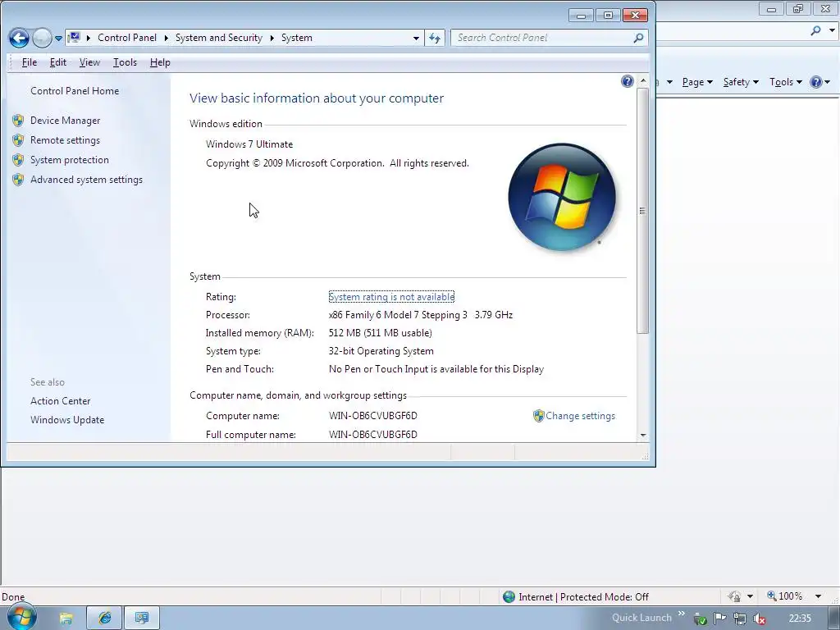The width and height of the screenshot is (840, 630).
Task: Click the System window vertical scrollbar thumb
Action: 643,211
